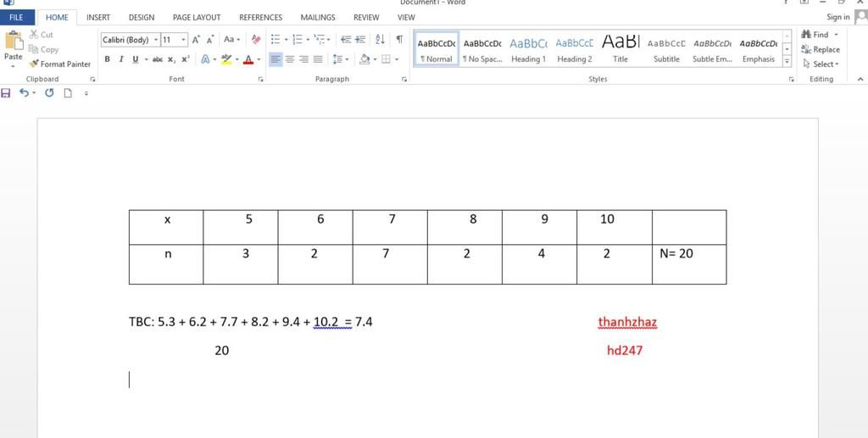Viewport: 868px width, 438px height.
Task: Switch to the REFERENCES tab
Action: (x=260, y=18)
